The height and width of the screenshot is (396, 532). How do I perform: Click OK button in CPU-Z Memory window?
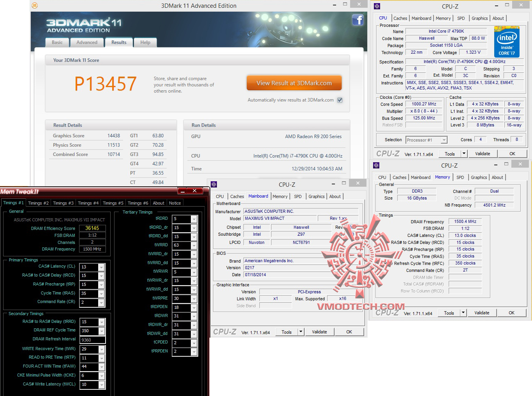point(511,313)
